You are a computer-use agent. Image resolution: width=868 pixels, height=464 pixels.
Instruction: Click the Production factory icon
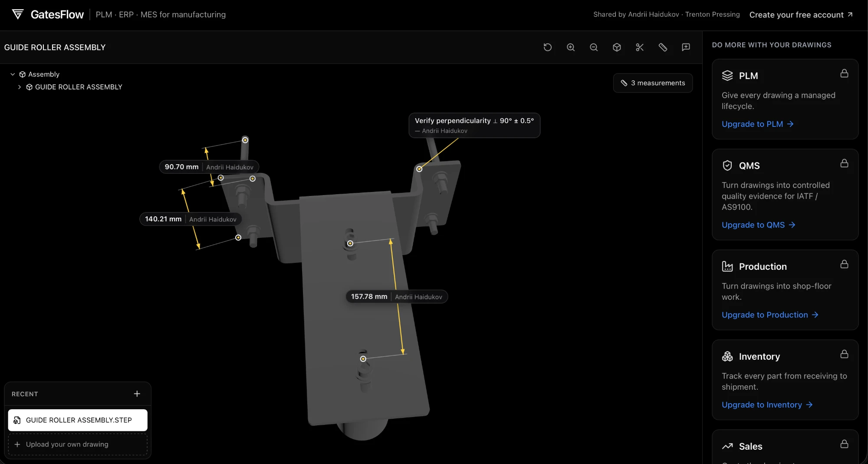tap(727, 266)
